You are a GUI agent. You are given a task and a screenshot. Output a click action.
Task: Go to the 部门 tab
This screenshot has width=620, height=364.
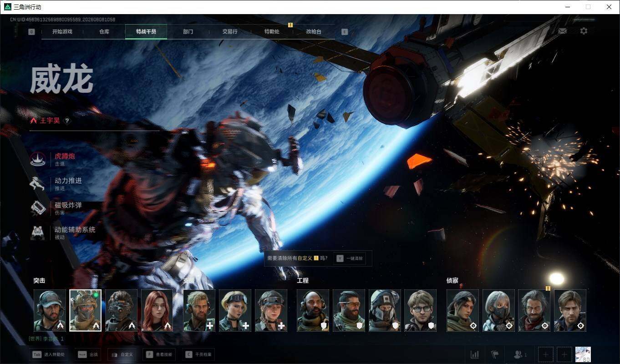(188, 32)
